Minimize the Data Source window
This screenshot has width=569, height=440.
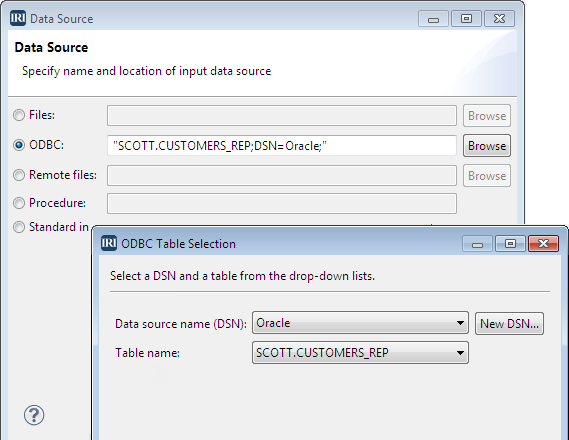(433, 18)
